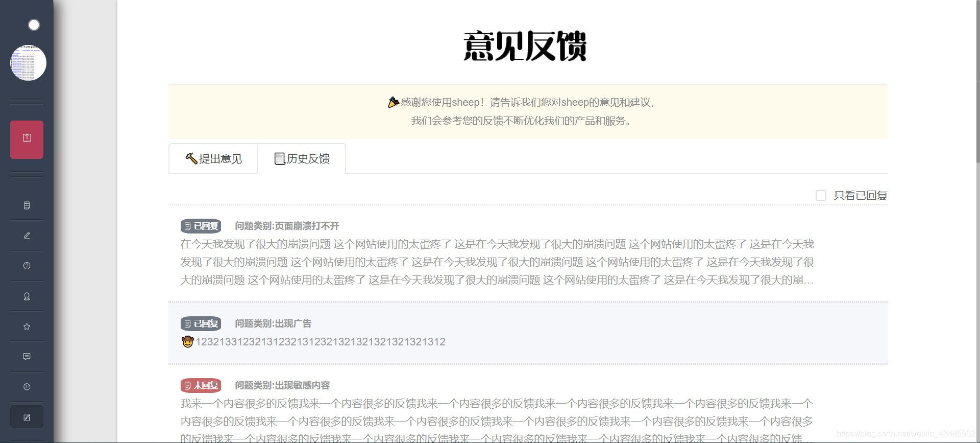Click the 意见反馈 page title
Image resolution: width=980 pixels, height=443 pixels.
point(525,46)
